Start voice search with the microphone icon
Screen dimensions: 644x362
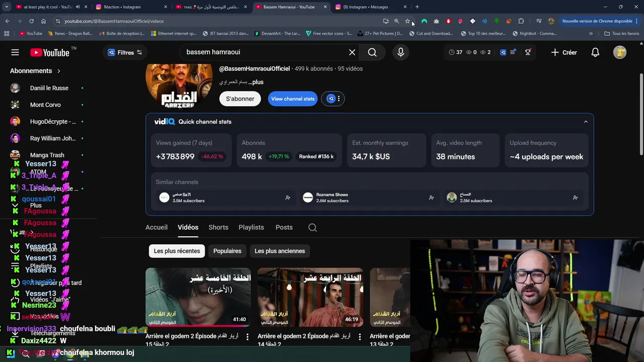coord(400,52)
